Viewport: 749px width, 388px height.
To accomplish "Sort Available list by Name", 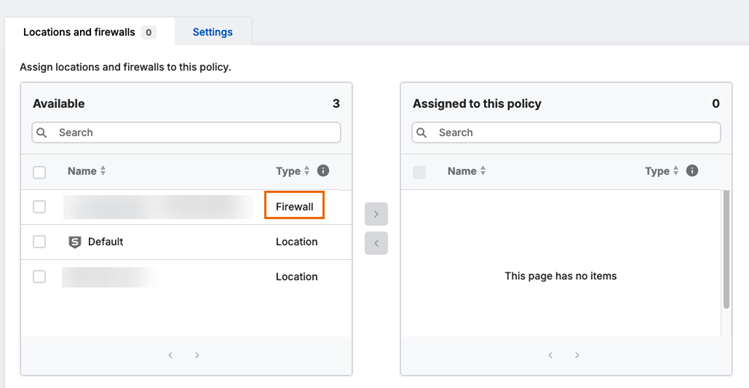I will pyautogui.click(x=86, y=171).
